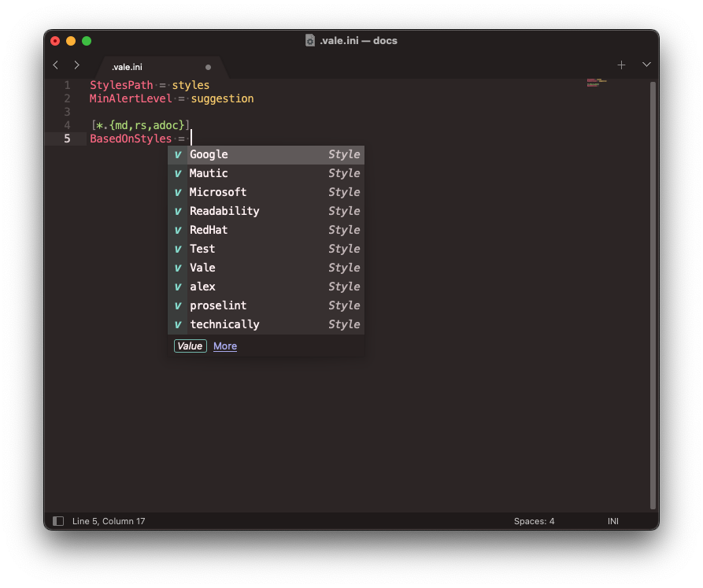The width and height of the screenshot is (703, 588).
Task: Click the file icon in title bar
Action: point(310,41)
